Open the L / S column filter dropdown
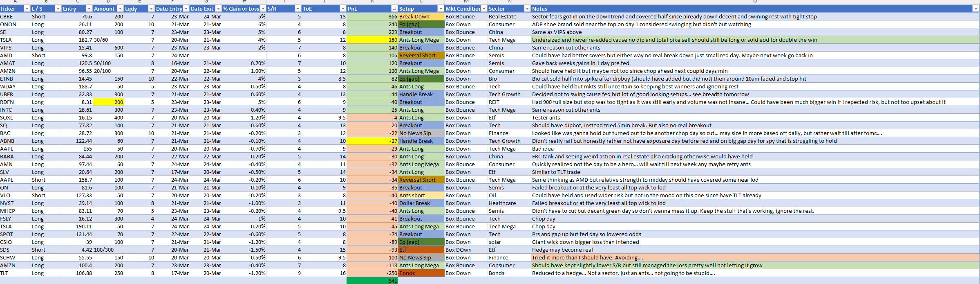The height and width of the screenshot is (284, 980). coord(58,9)
